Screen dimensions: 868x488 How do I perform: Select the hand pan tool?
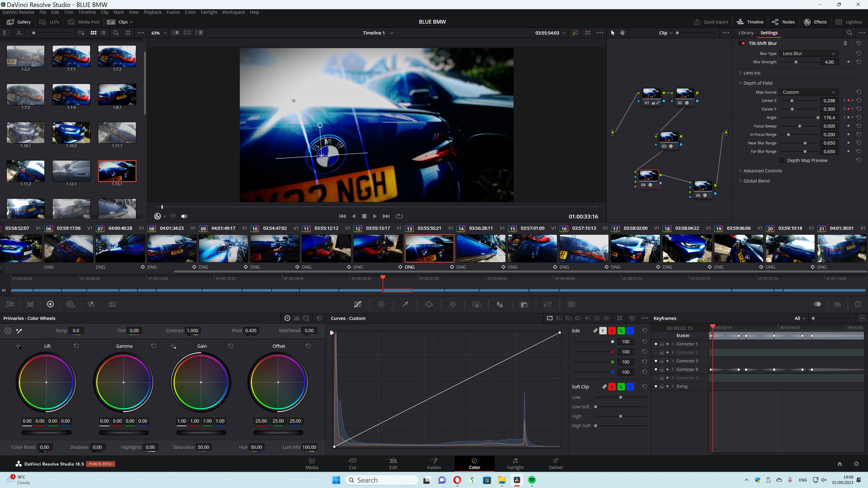click(623, 33)
